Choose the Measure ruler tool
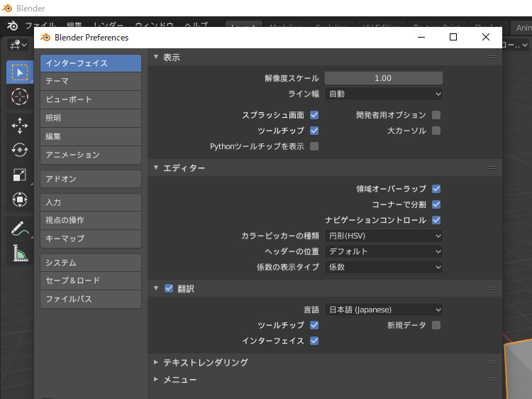532x399 pixels. point(20,253)
